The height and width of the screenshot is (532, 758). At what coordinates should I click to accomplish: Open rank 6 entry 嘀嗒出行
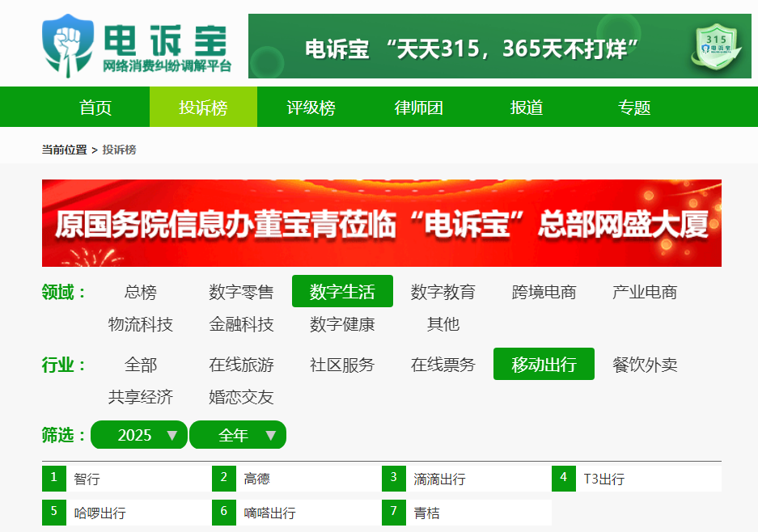[x=296, y=512]
